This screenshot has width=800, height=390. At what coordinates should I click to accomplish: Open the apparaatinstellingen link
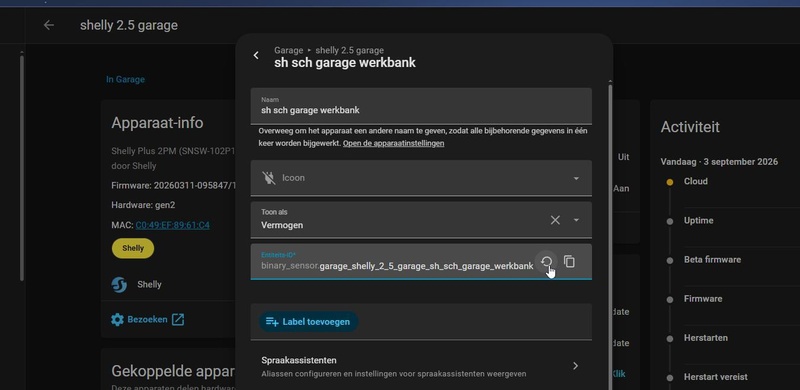pyautogui.click(x=393, y=143)
